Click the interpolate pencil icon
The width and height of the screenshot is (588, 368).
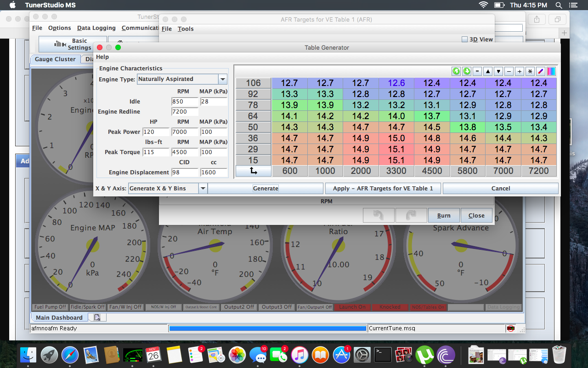541,71
